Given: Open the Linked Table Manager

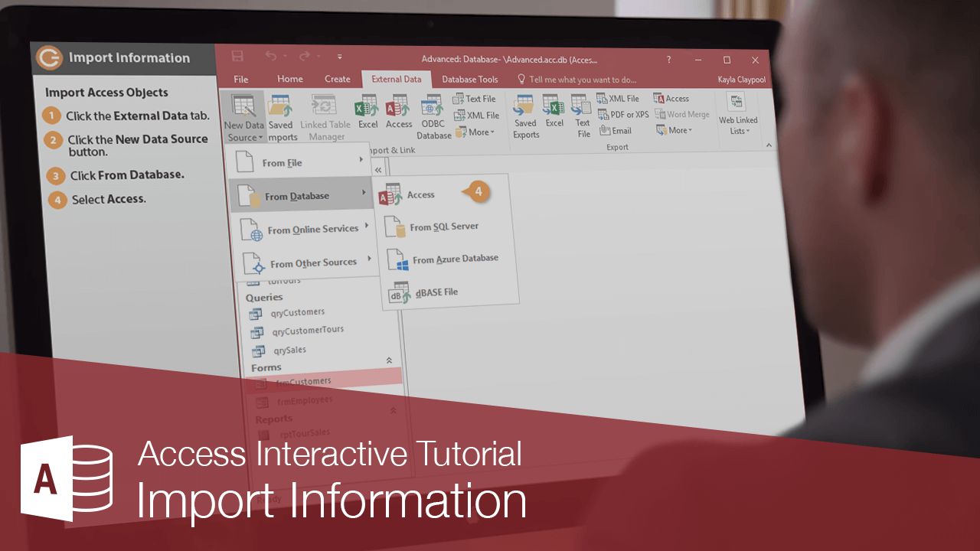Looking at the screenshot, I should coord(325,113).
